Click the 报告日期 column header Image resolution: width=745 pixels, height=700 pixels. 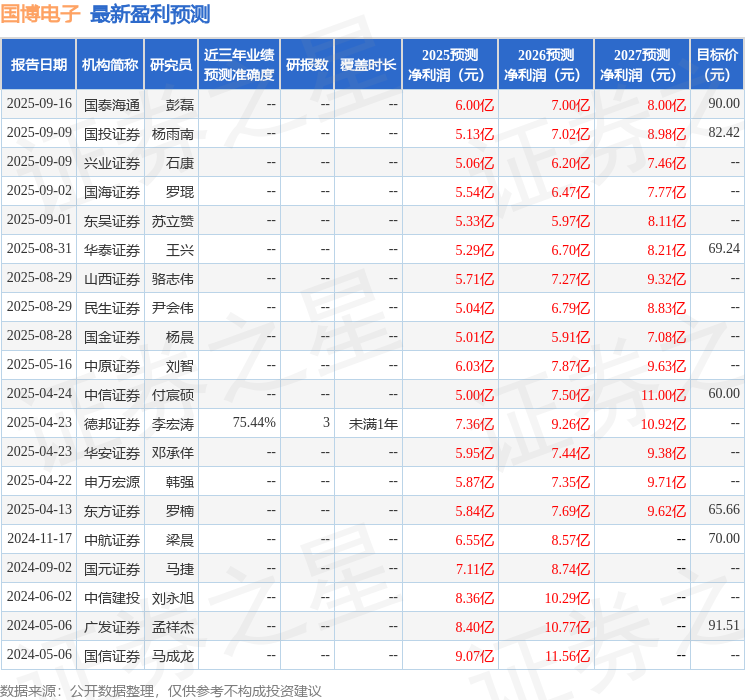(x=38, y=65)
